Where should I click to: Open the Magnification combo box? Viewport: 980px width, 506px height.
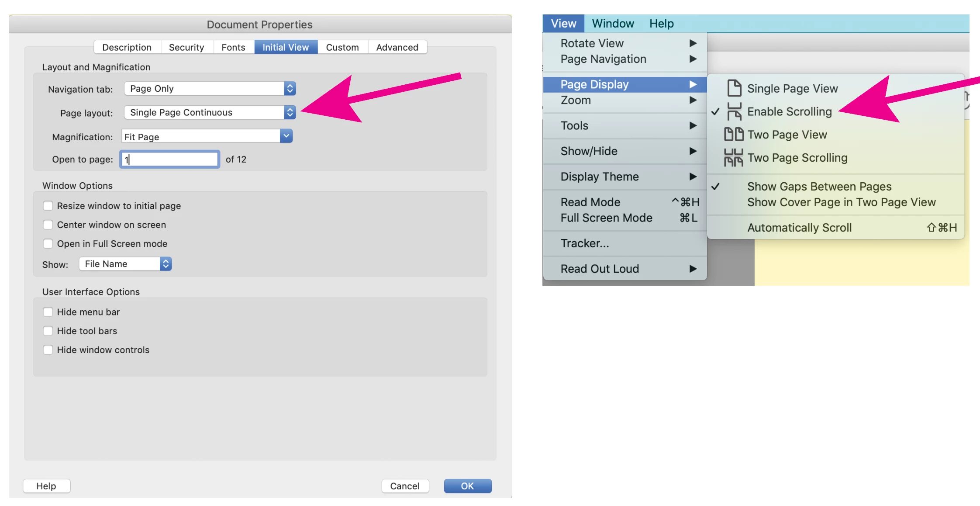(x=286, y=136)
